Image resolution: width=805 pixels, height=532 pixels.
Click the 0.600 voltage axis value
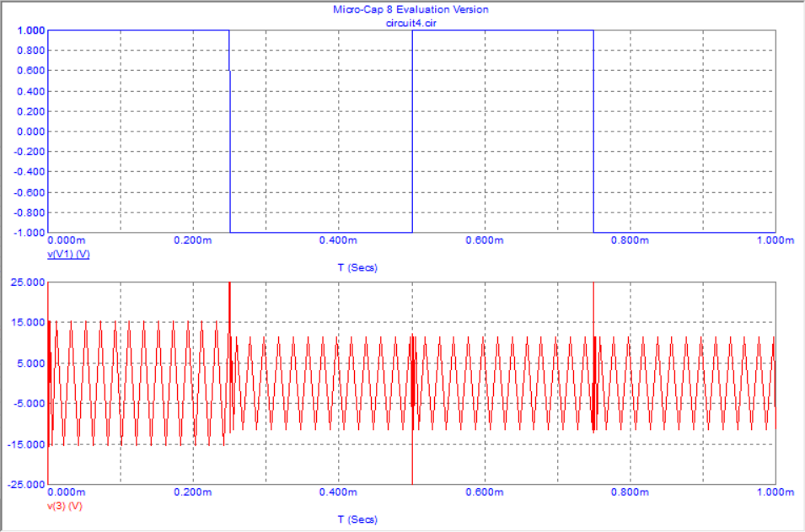[31, 70]
